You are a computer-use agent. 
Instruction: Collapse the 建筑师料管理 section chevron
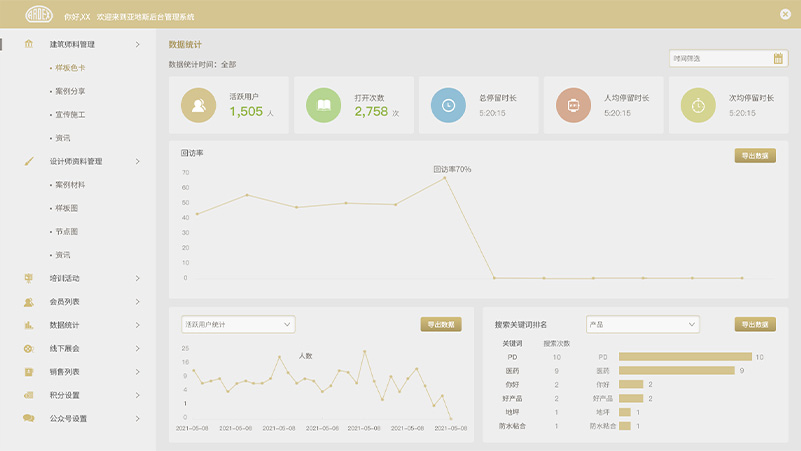tap(137, 44)
